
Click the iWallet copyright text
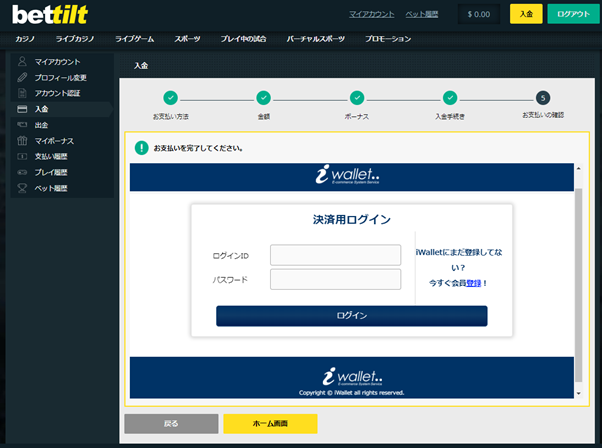351,393
